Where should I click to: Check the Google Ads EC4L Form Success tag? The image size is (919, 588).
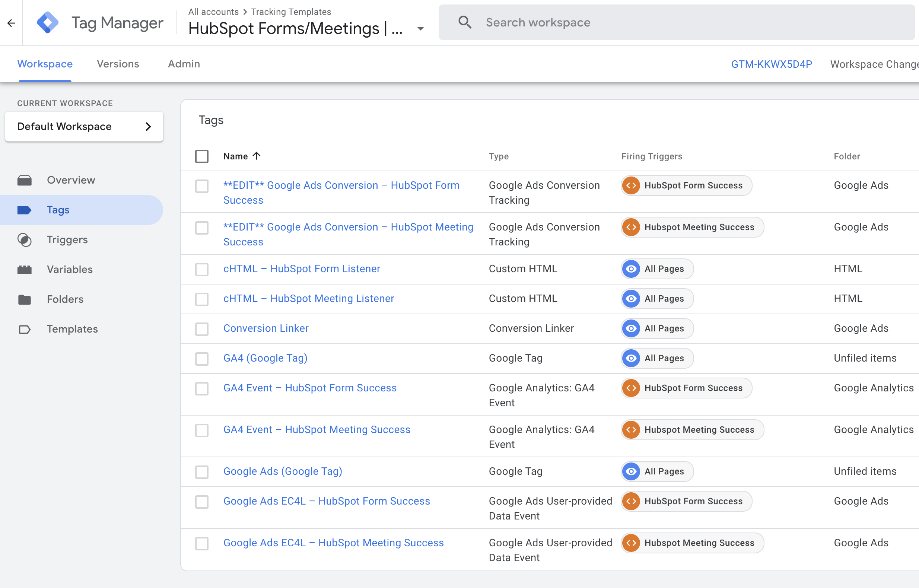(201, 502)
